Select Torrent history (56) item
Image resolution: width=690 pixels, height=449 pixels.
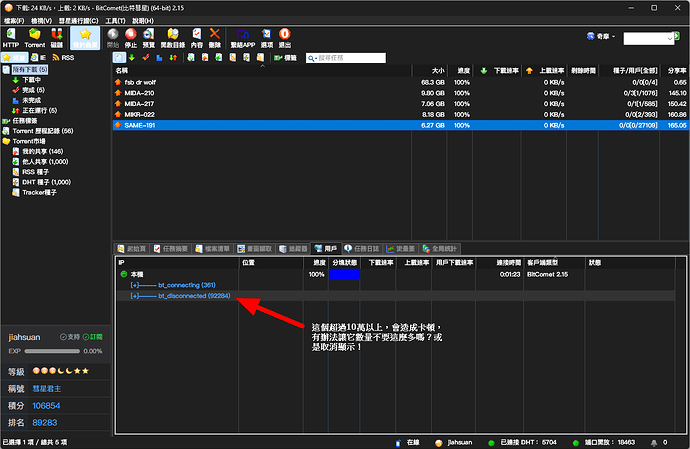43,131
